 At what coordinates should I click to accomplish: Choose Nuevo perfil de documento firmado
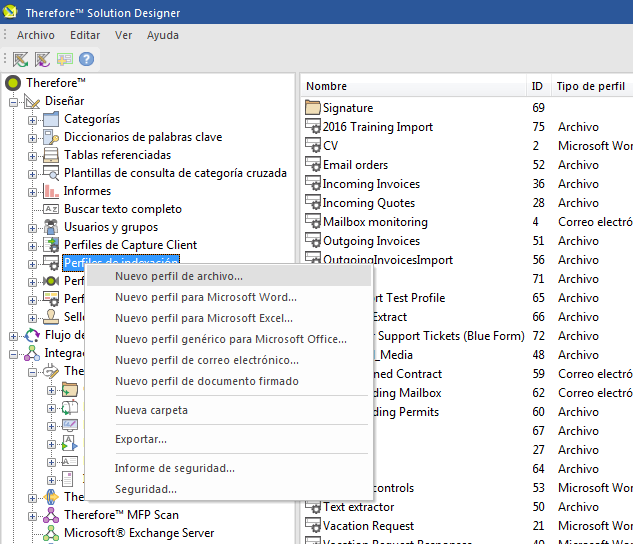tap(229, 381)
